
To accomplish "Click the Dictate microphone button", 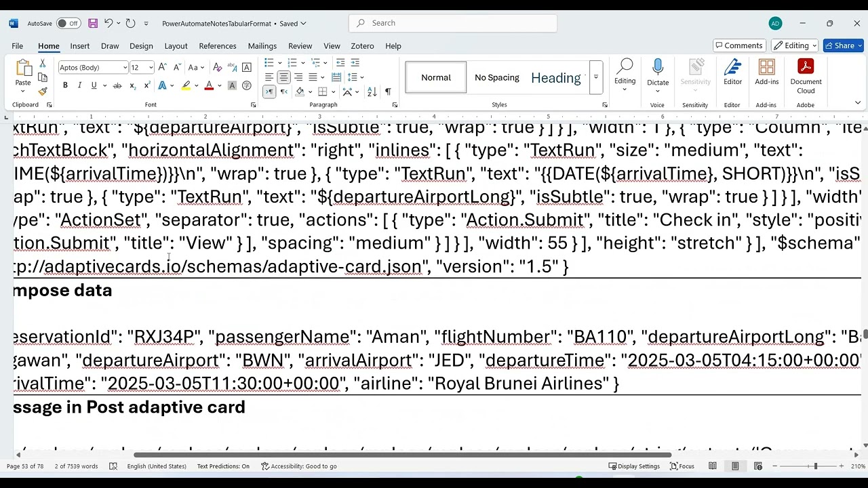I will click(657, 72).
